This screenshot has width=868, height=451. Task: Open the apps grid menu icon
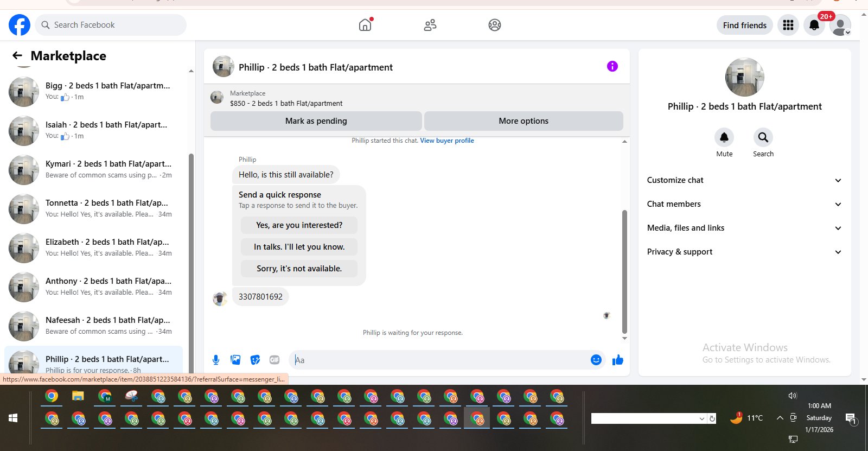(788, 25)
